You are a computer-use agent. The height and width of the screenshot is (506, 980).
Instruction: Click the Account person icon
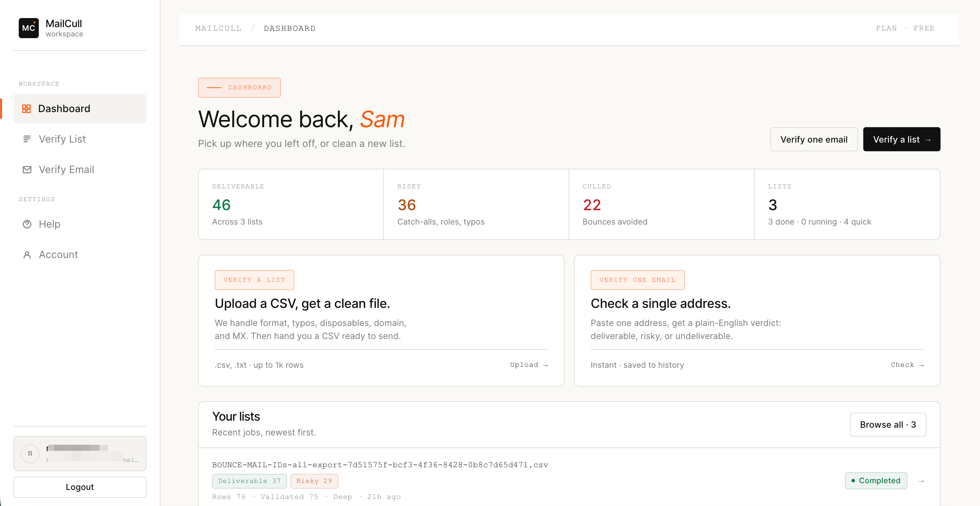pyautogui.click(x=27, y=254)
